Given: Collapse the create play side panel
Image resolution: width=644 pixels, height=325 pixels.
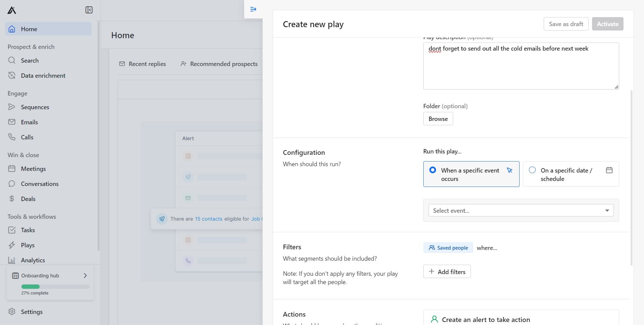Looking at the screenshot, I should click(253, 9).
